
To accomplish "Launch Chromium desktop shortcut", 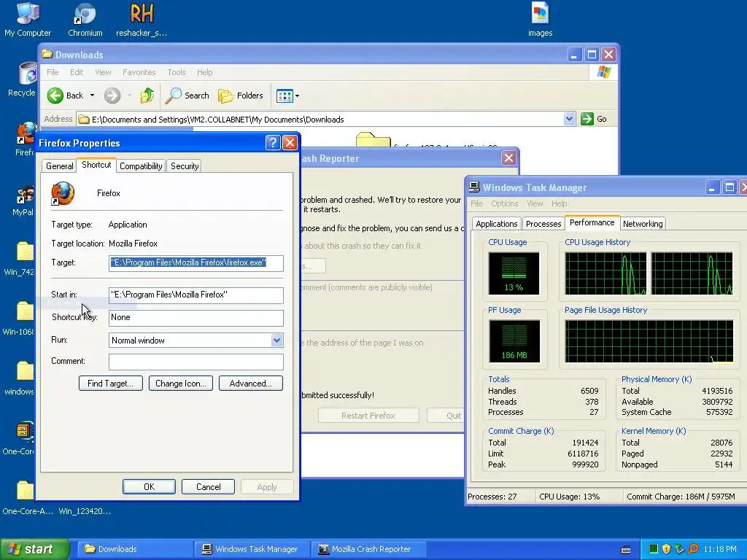I will click(85, 20).
